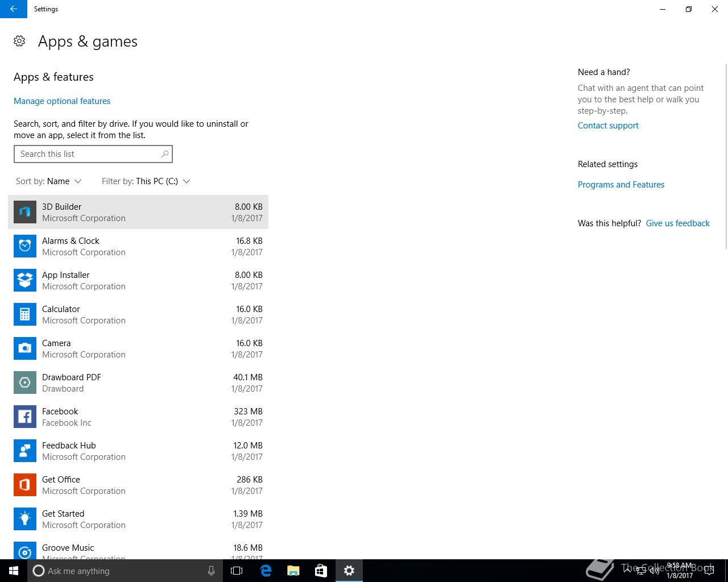The image size is (728, 582).
Task: Click the Settings gear taskbar icon
Action: (x=349, y=571)
